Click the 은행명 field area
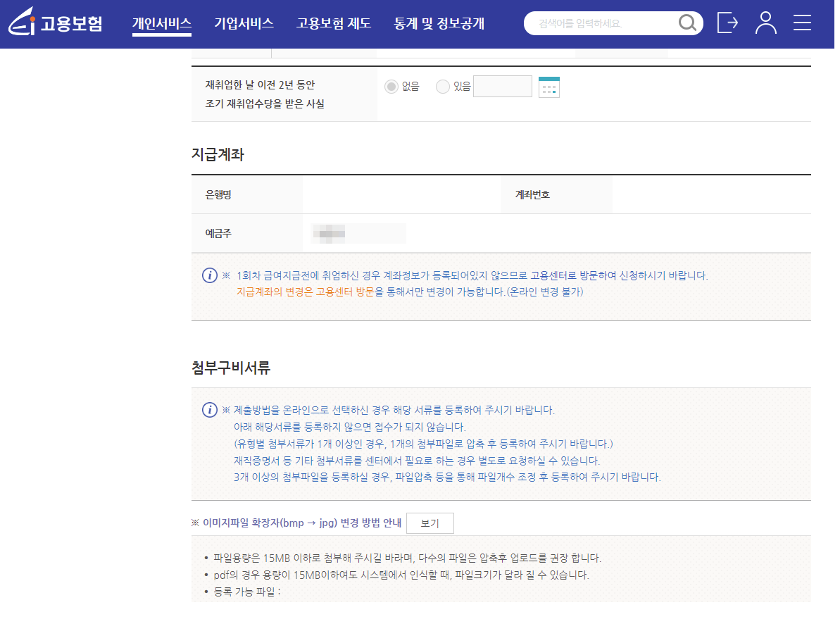 pos(246,194)
